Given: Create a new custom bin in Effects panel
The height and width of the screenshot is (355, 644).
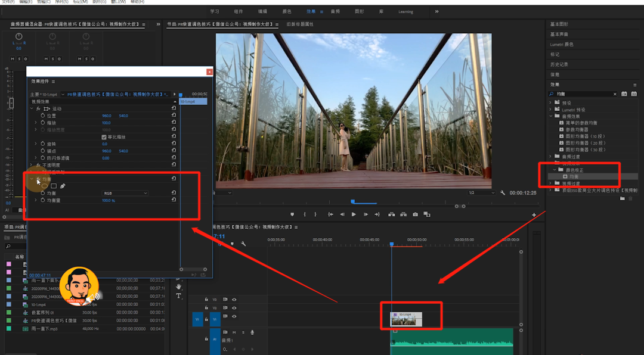Looking at the screenshot, I should coord(622,198).
